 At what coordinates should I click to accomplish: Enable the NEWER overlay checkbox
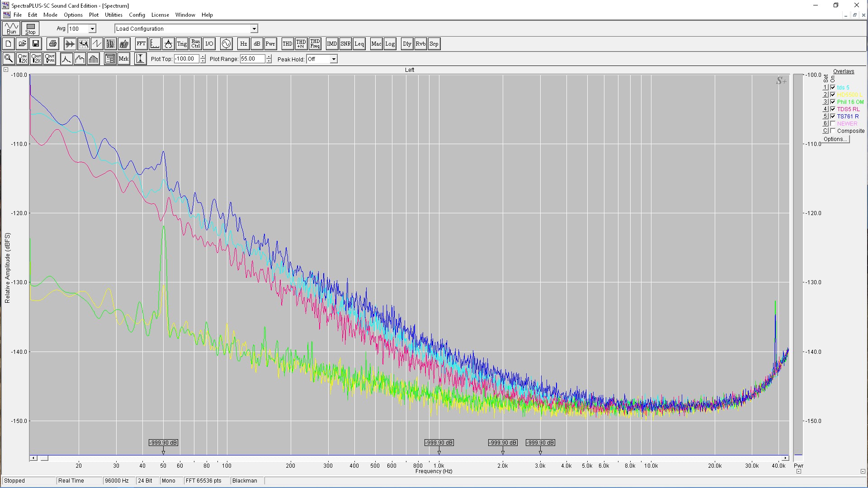(833, 123)
